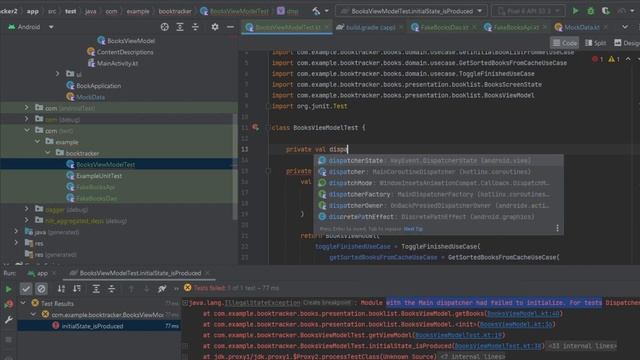Open device selector dropdown
This screenshot has width=640, height=360.
529,11
